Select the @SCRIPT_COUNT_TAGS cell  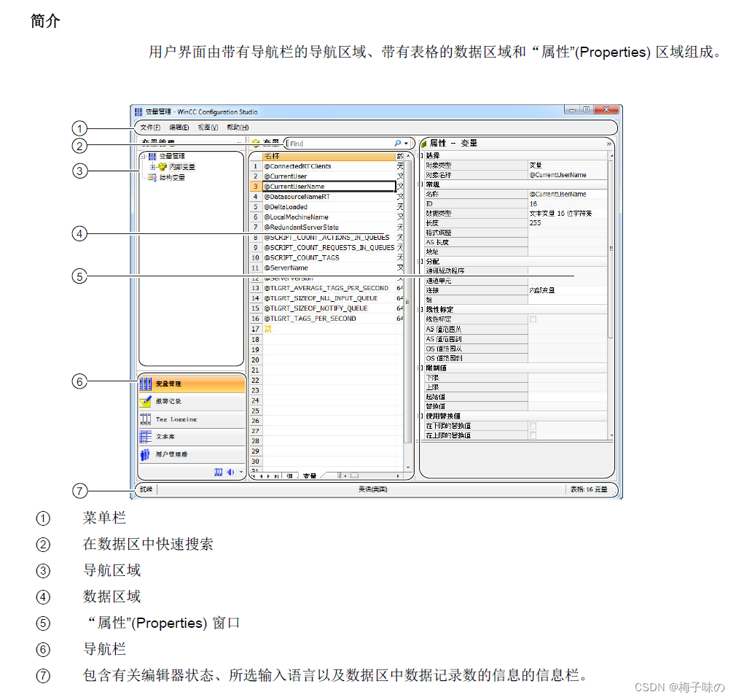328,257
